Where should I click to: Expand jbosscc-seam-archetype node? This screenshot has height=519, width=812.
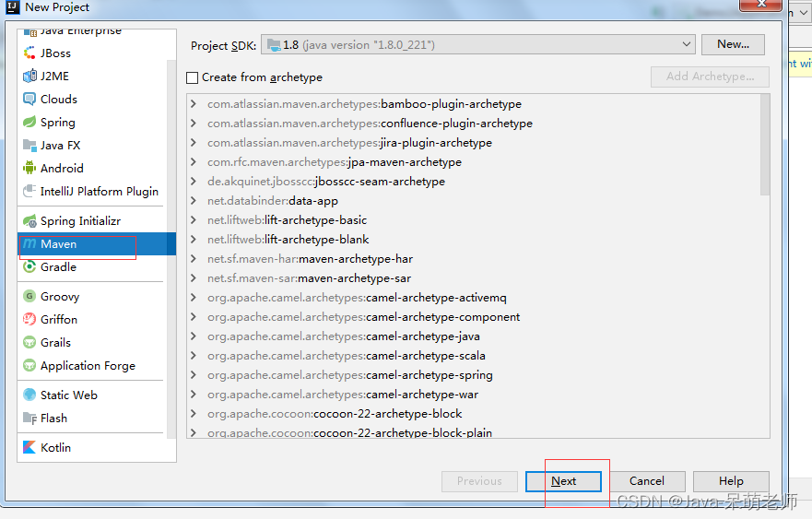[194, 182]
